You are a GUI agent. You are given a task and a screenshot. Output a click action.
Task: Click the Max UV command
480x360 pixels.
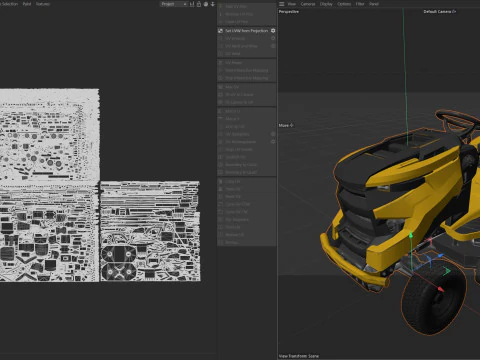(232, 87)
